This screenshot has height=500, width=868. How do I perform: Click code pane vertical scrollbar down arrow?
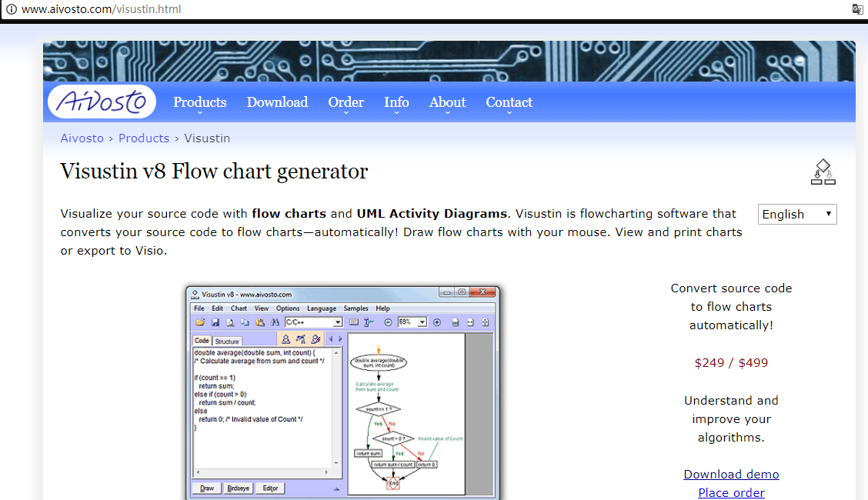(336, 463)
